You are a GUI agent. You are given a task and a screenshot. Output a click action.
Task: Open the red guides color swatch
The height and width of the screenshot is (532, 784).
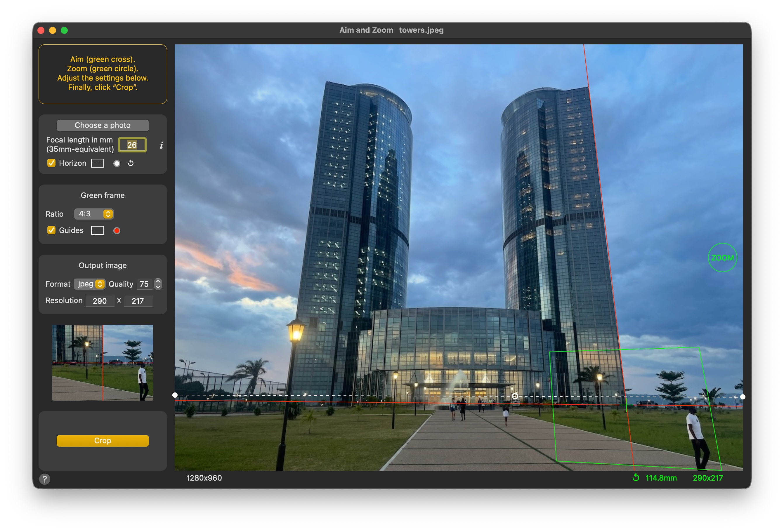click(x=117, y=231)
